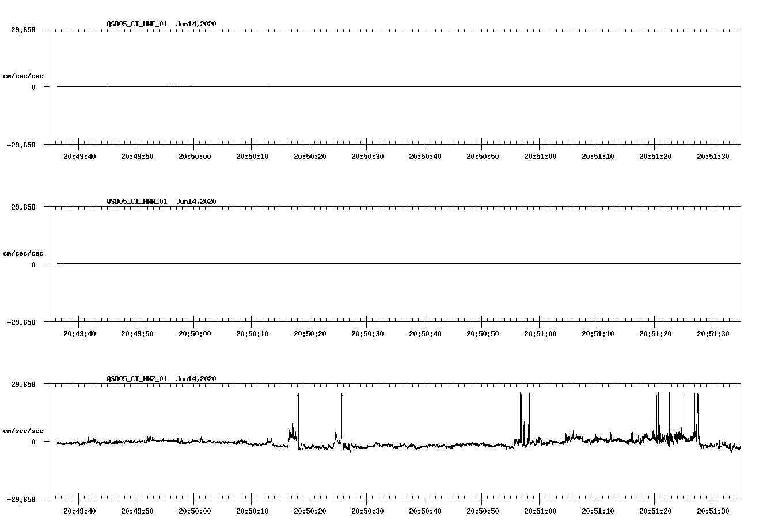The image size is (782, 532).
Task: Click the 0 axis value of HNE plot
Action: tap(33, 87)
